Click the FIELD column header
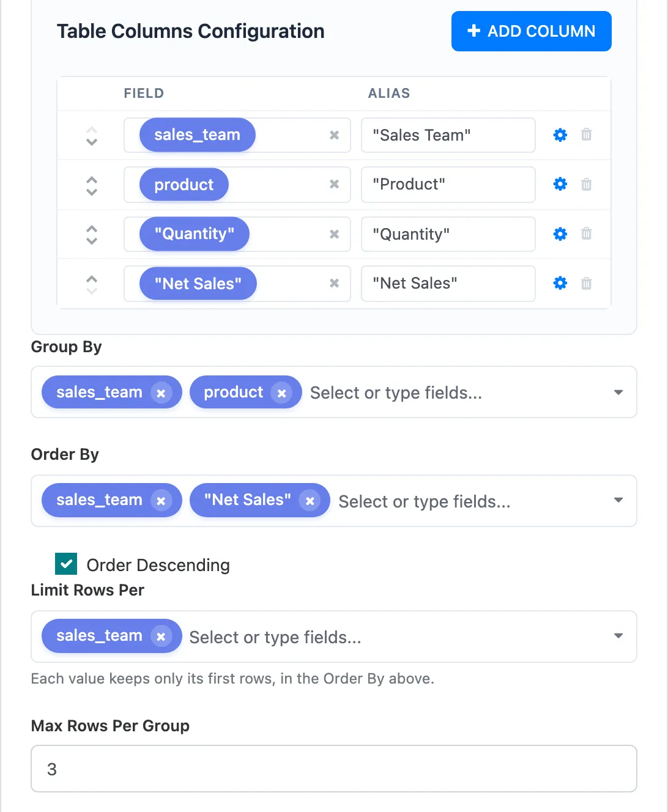The image size is (668, 812). (144, 93)
